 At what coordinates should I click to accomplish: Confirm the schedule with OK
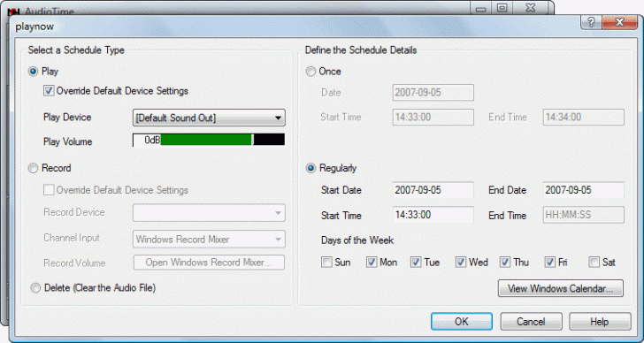[462, 322]
